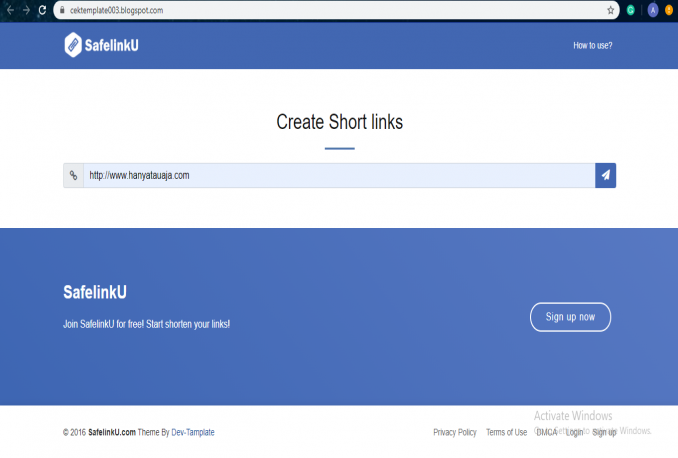678x458 pixels.
Task: Click the URL input containing http://www.hanyatauaja.com
Action: click(339, 176)
